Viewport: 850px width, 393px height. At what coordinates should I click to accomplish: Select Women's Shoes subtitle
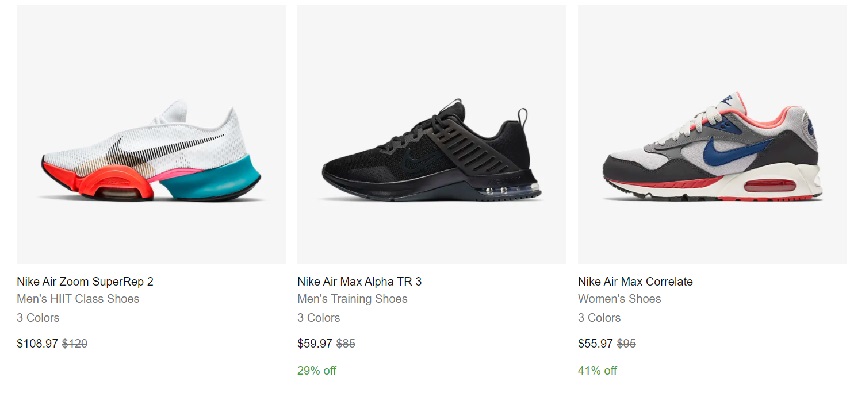coord(620,299)
